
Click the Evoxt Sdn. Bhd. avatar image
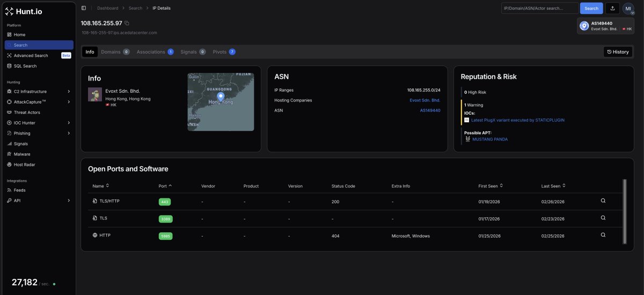tap(95, 94)
